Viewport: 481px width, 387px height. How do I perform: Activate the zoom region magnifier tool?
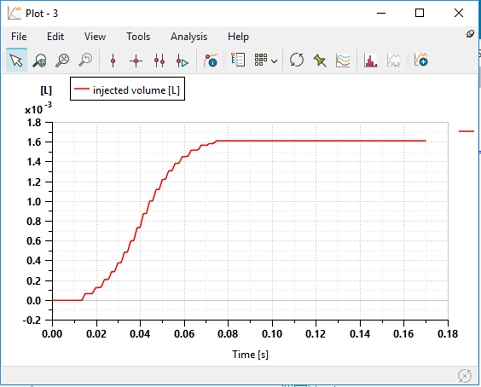pyautogui.click(x=39, y=60)
